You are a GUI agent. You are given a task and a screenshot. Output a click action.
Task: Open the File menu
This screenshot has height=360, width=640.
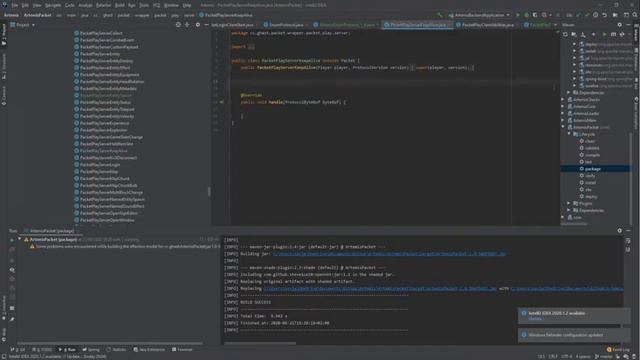[x=14, y=5]
